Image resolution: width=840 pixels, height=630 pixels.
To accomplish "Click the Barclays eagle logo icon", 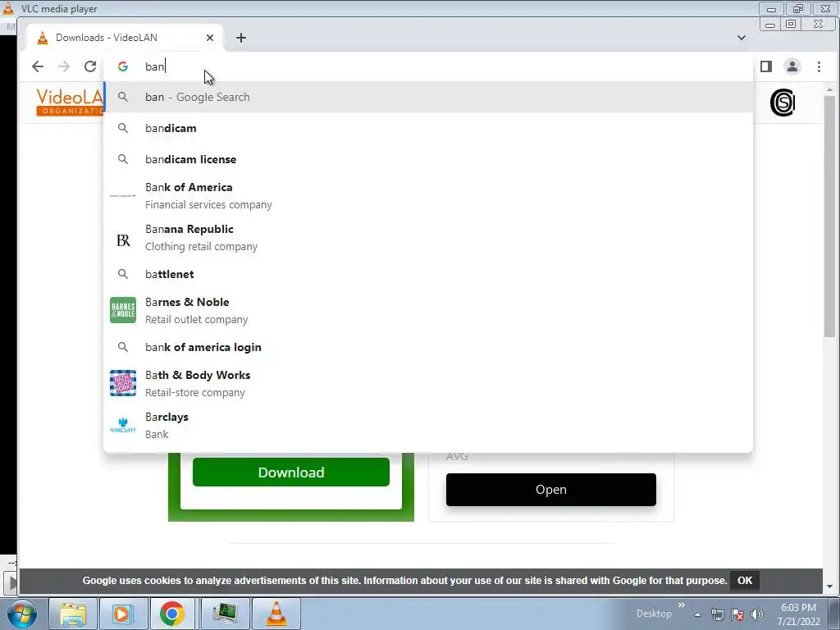I will [123, 425].
